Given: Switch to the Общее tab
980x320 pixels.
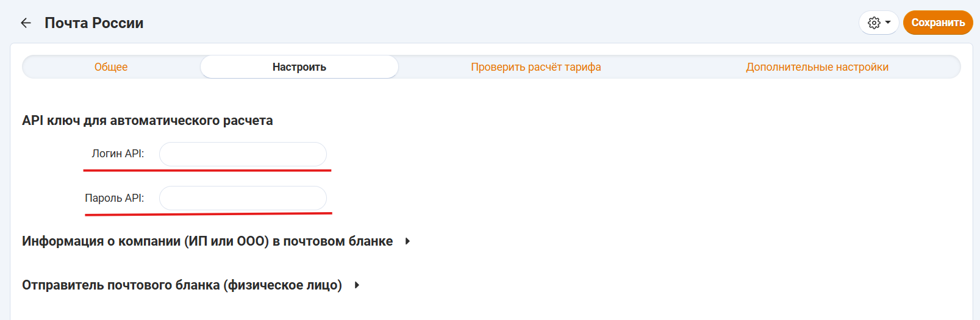Looking at the screenshot, I should [x=111, y=67].
